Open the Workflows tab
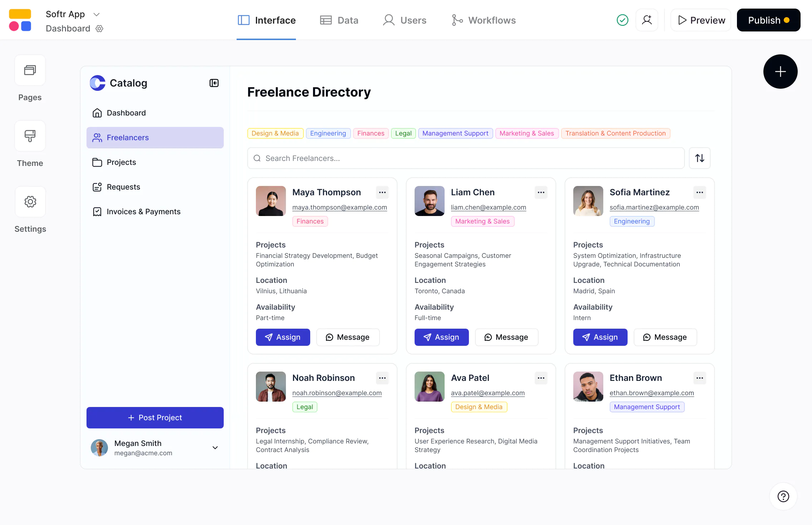 pos(483,20)
